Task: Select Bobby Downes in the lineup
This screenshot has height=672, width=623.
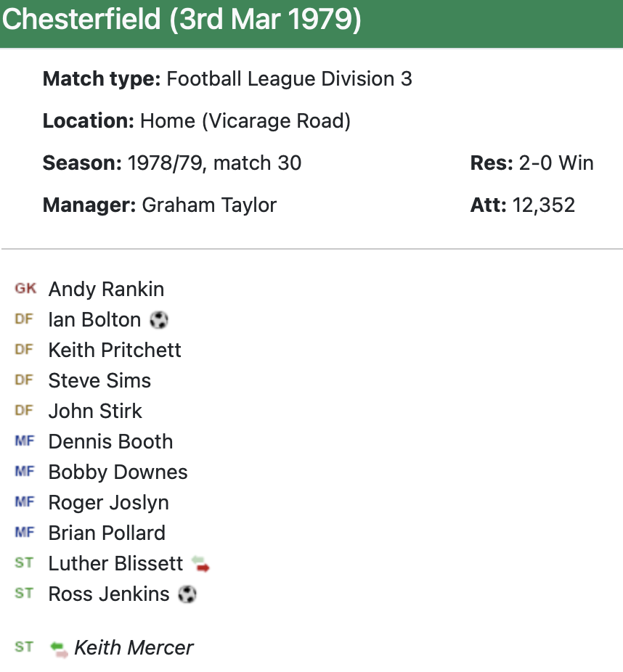Action: tap(118, 472)
